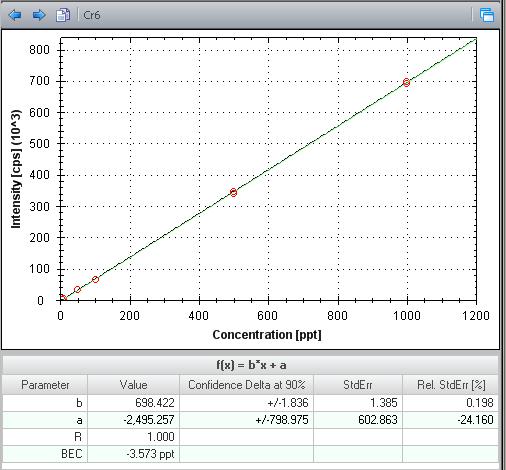Click the Cr6 element label
This screenshot has height=470, width=506.
pyautogui.click(x=91, y=15)
